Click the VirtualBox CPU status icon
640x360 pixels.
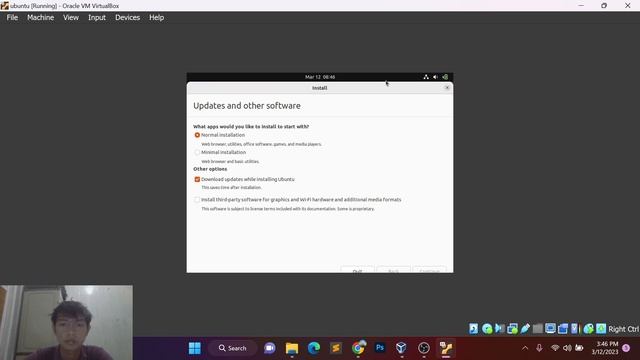[575, 329]
